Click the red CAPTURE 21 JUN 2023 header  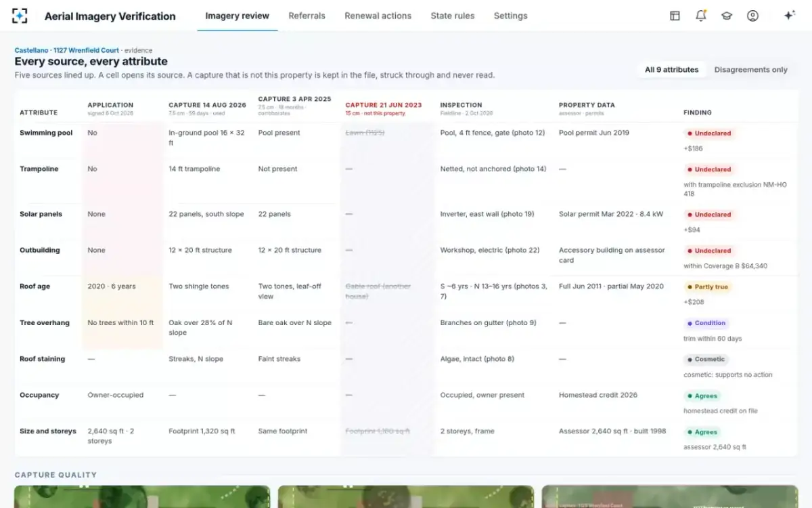click(x=384, y=105)
